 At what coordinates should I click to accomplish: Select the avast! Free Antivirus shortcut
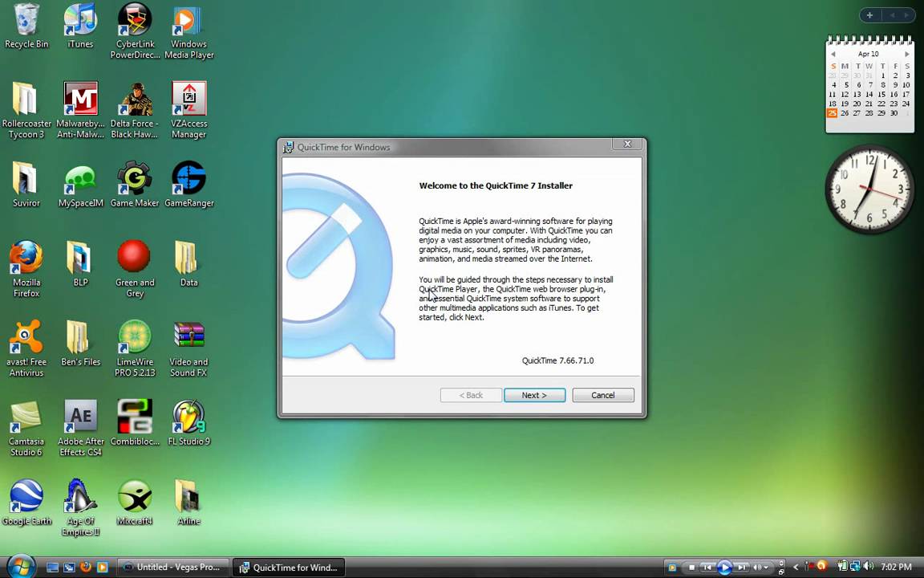26,349
